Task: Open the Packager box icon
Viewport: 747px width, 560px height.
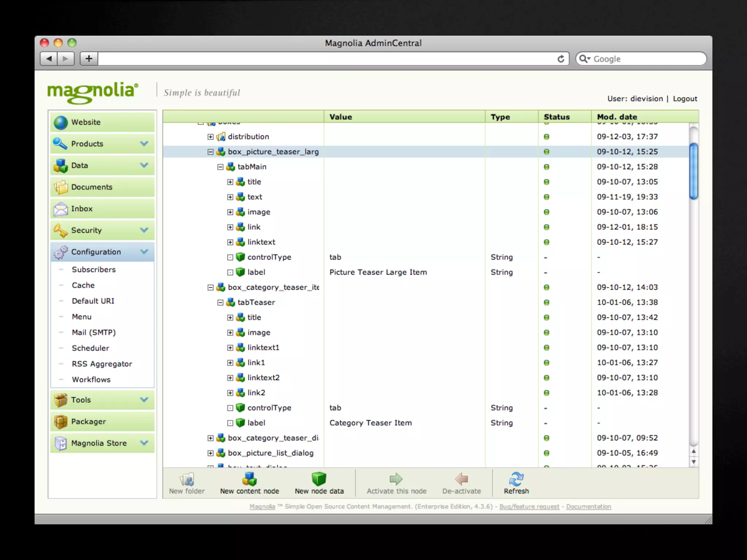Action: click(61, 422)
